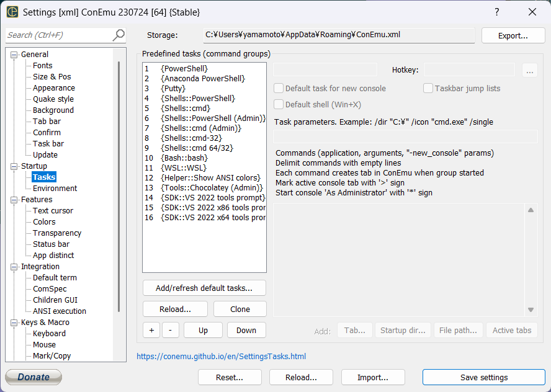Select the {PowerShell} task
This screenshot has width=551, height=392.
[x=204, y=68]
